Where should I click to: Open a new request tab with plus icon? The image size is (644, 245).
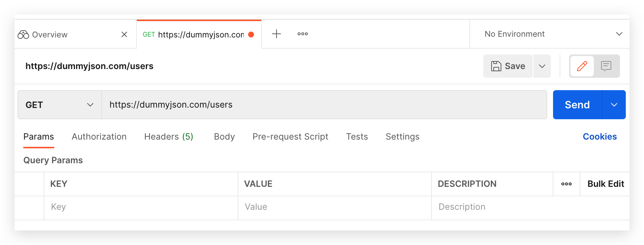(x=277, y=34)
